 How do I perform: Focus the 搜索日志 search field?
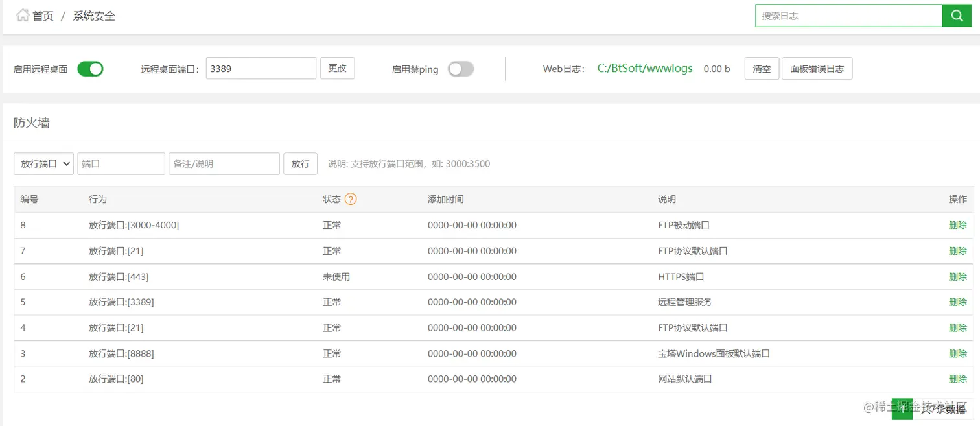tap(848, 16)
